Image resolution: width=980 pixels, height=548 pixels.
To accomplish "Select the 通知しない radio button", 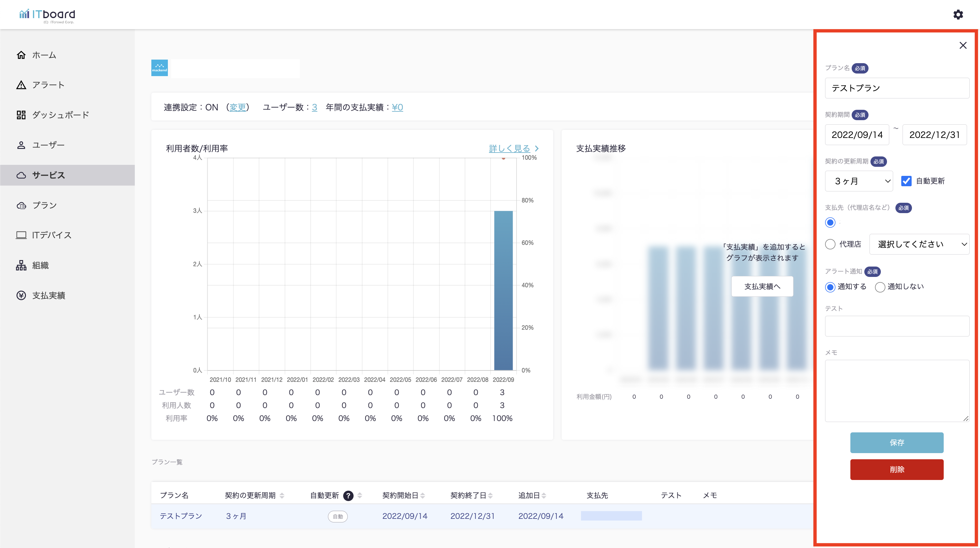I will 880,287.
